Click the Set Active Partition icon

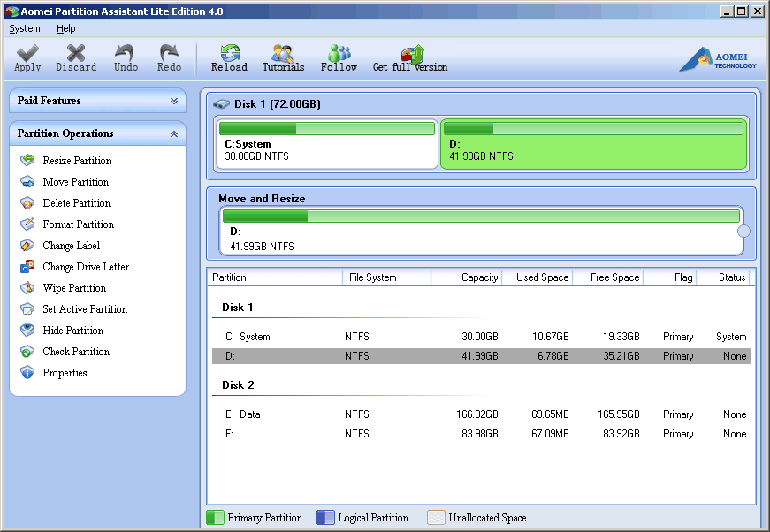[27, 308]
